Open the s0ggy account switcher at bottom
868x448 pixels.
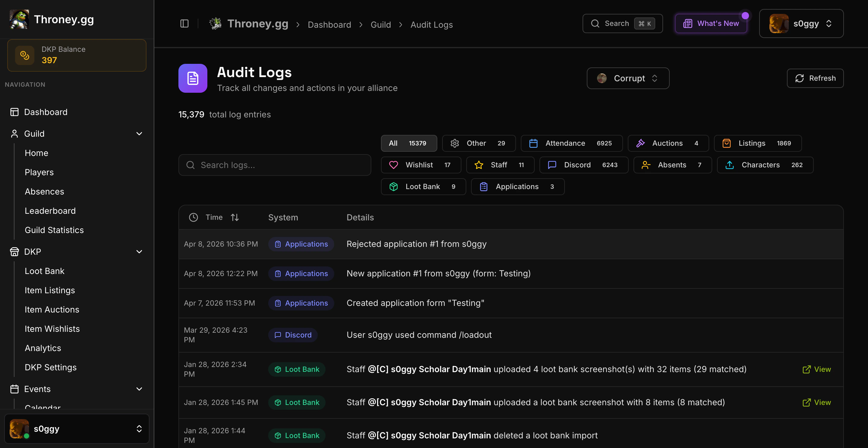77,428
